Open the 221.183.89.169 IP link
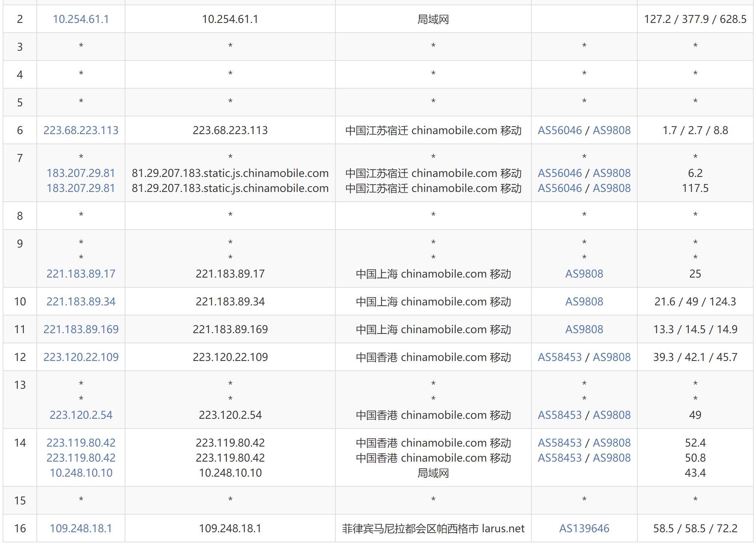 click(81, 329)
